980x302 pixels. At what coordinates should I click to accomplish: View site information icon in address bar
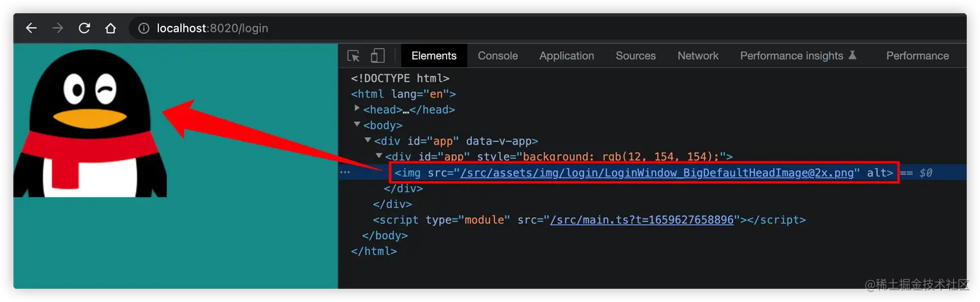tap(144, 29)
